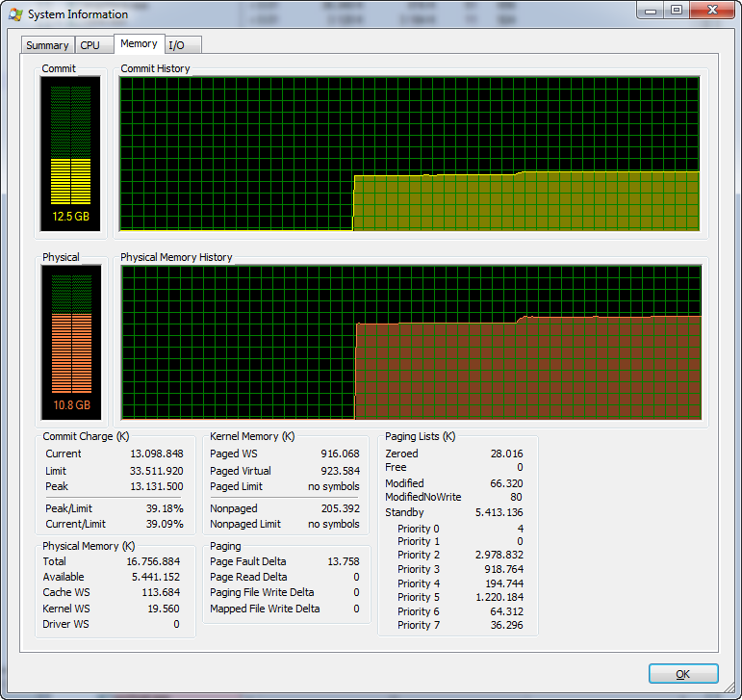Select the Commit Limit value 33.511.920

coord(157,471)
